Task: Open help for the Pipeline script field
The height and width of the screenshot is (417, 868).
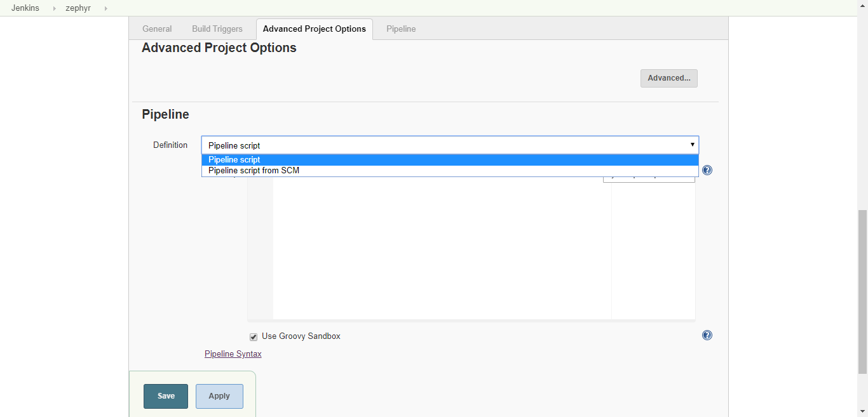Action: click(707, 169)
